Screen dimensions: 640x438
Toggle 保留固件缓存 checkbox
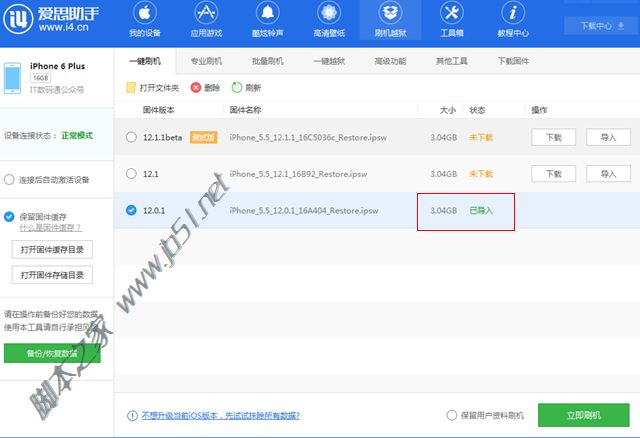[x=9, y=217]
